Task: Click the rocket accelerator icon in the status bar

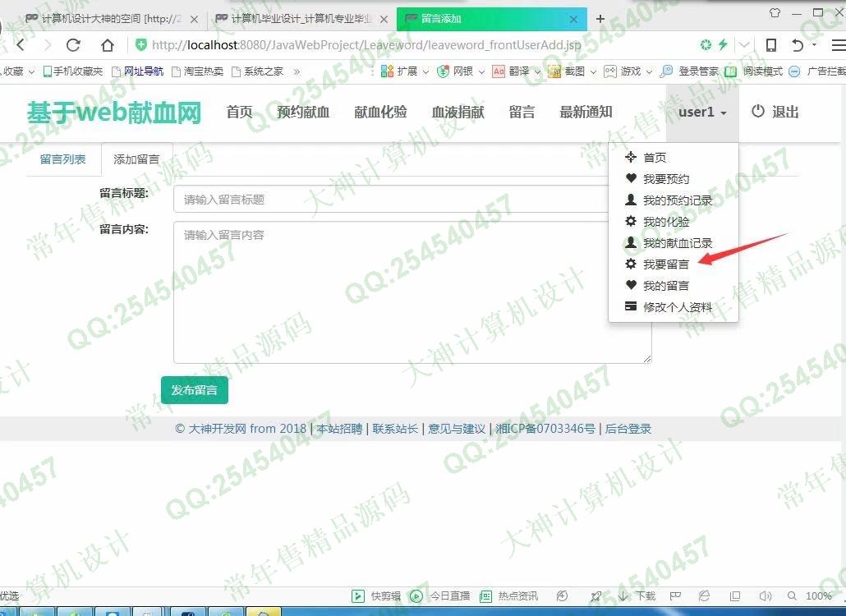Action: pos(595,596)
